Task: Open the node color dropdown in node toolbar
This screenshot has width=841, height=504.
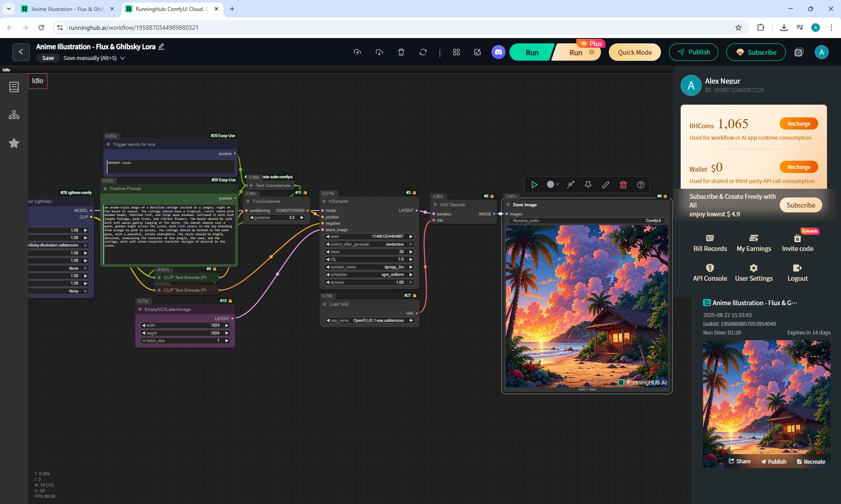Action: pos(553,185)
